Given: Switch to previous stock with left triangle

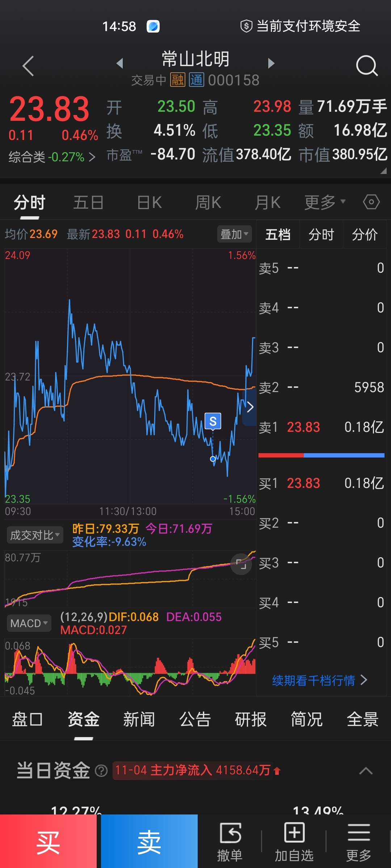Looking at the screenshot, I should (x=120, y=63).
